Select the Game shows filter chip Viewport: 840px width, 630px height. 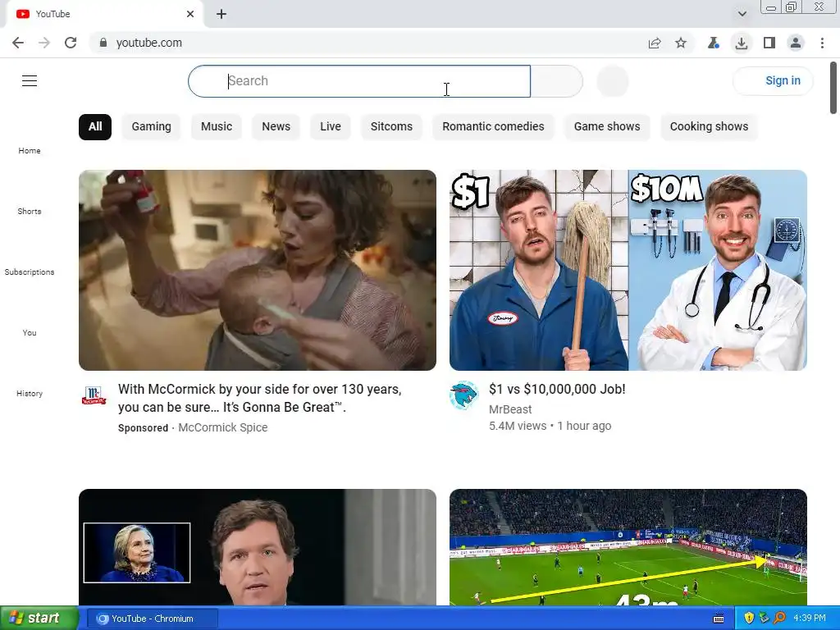tap(607, 127)
